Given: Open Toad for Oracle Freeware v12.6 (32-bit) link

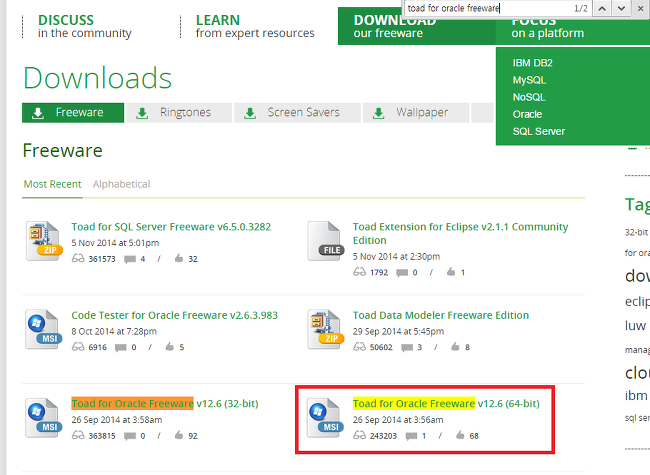Looking at the screenshot, I should 165,403.
